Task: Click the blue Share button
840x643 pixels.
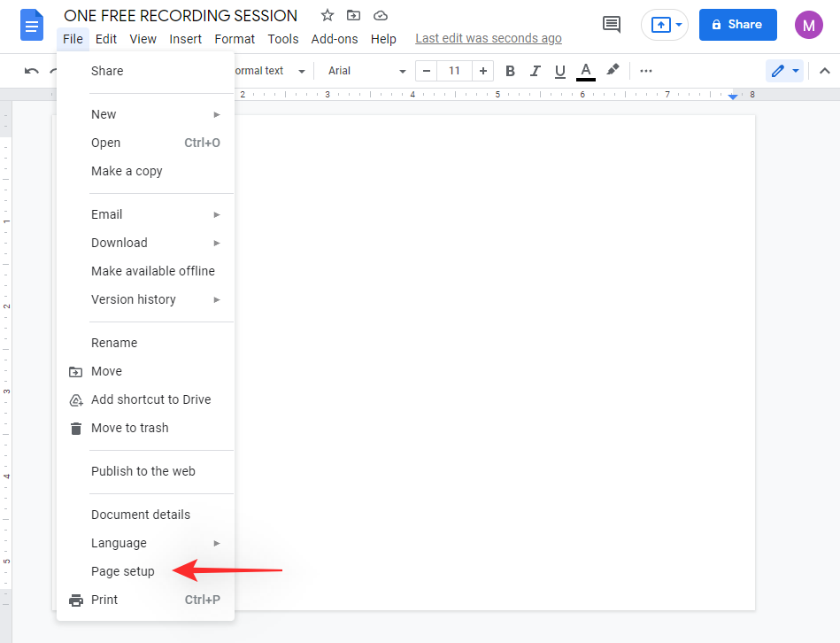Action: (737, 25)
